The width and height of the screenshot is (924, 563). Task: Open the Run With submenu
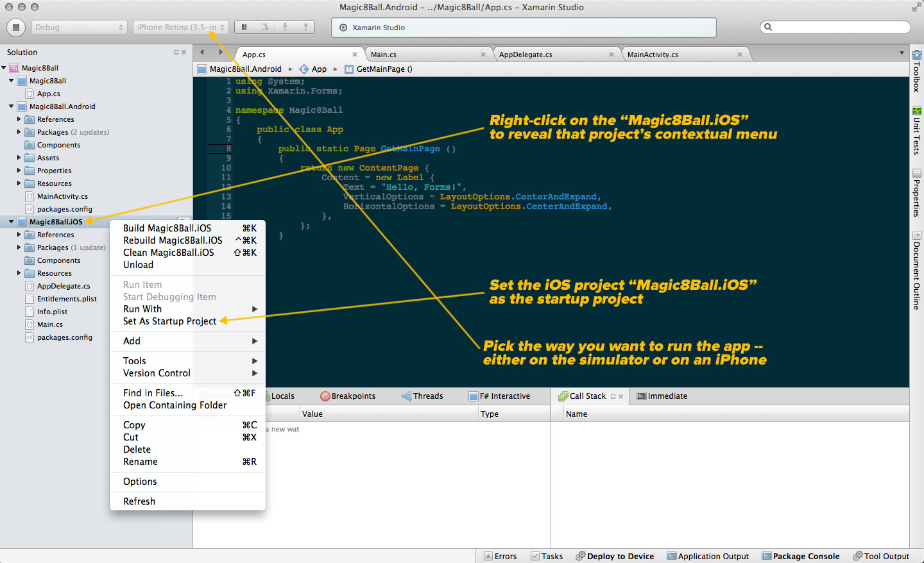pyautogui.click(x=187, y=309)
